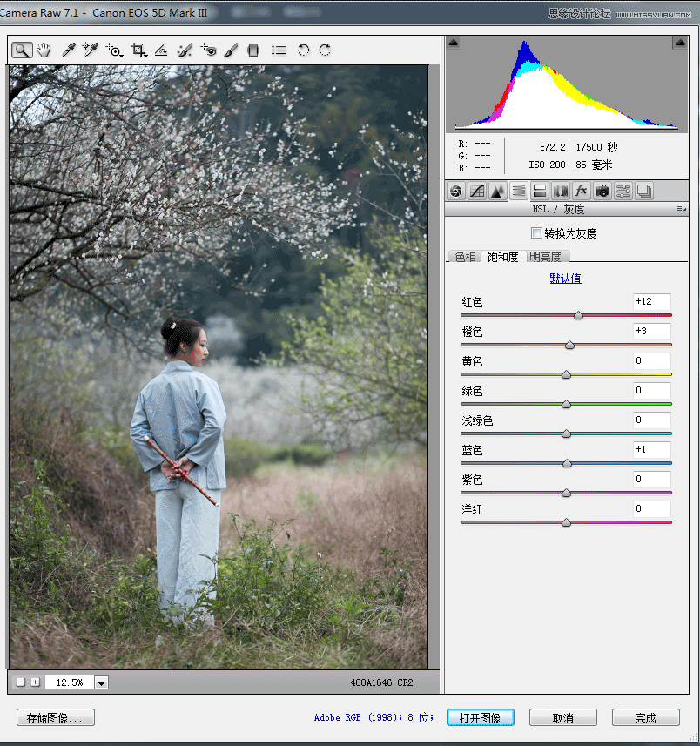This screenshot has width=700, height=746.
Task: Rotate the image counterclockwise
Action: point(302,50)
